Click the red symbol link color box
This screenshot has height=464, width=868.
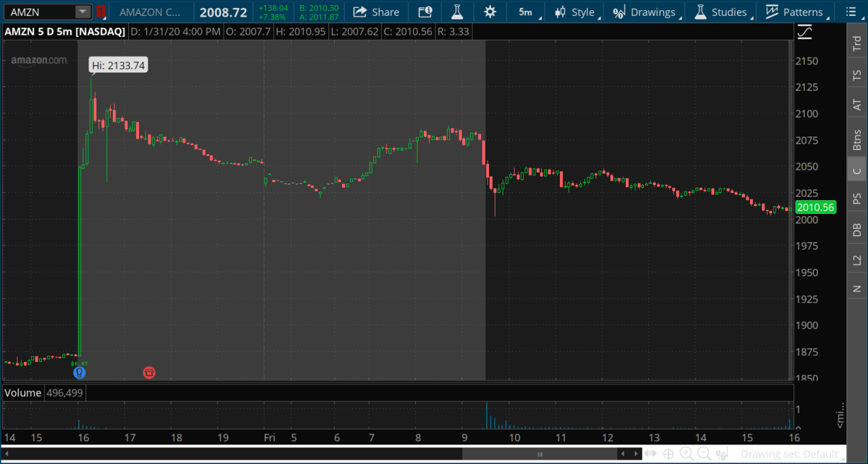coord(101,12)
